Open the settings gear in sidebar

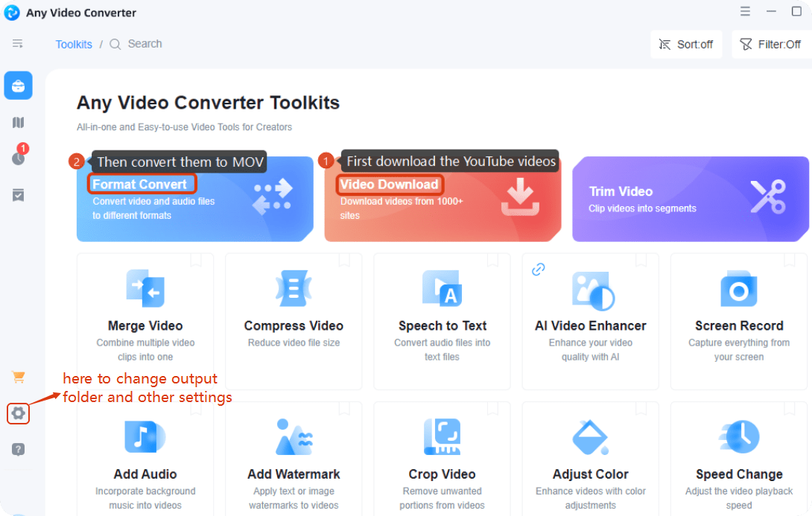[x=18, y=413]
